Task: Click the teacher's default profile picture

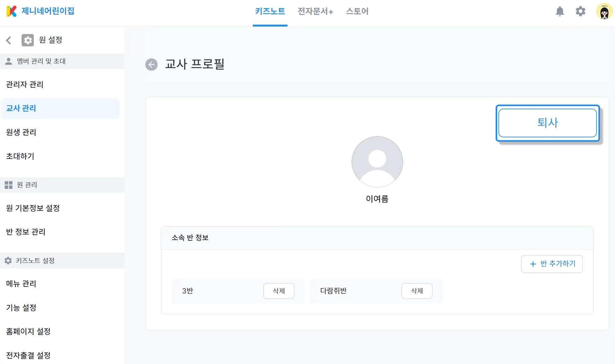Action: (377, 162)
